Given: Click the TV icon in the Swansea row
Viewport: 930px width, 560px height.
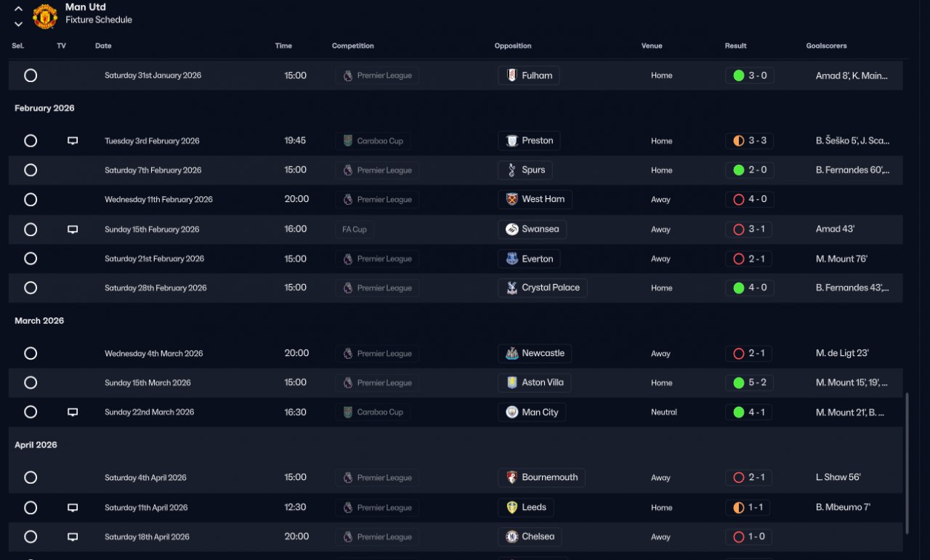Looking at the screenshot, I should 73,230.
